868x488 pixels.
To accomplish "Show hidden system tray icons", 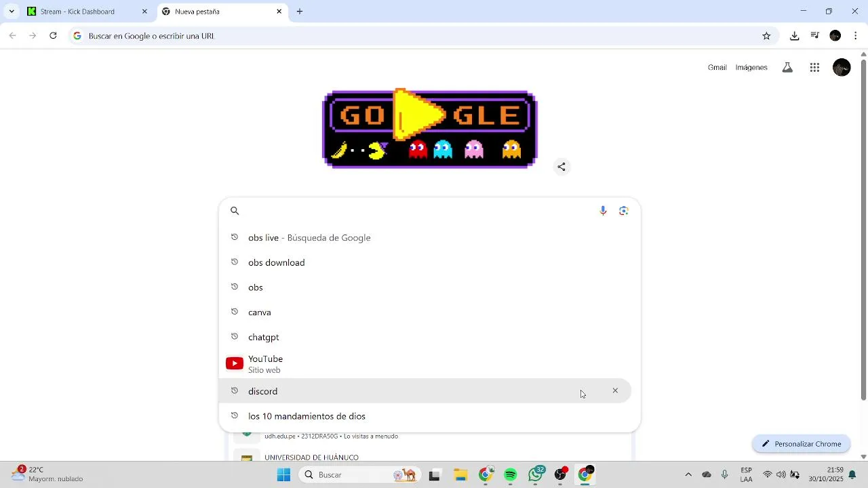I will [688, 475].
